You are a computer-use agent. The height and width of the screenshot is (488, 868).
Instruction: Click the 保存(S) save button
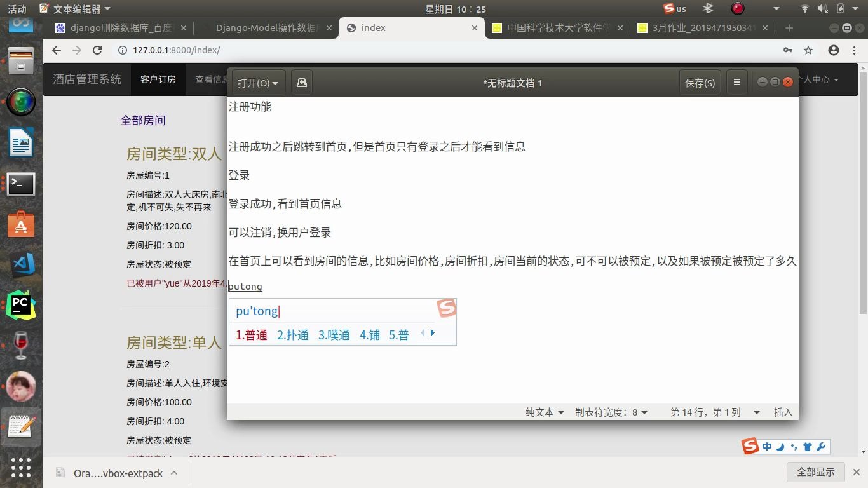click(700, 83)
